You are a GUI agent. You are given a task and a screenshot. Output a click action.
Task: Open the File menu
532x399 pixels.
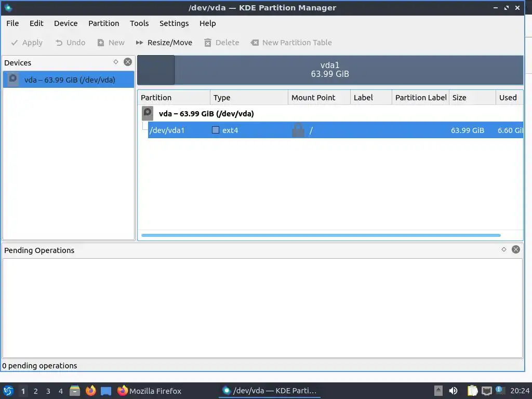point(12,23)
